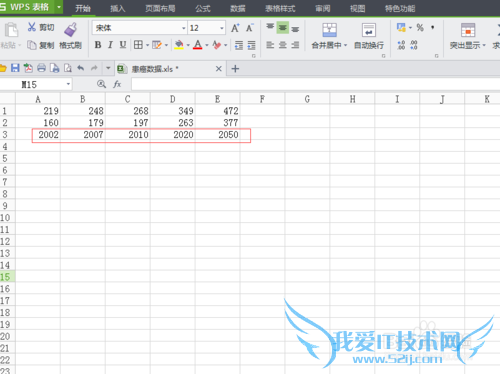Click the Export to PDF icon

(x=28, y=68)
